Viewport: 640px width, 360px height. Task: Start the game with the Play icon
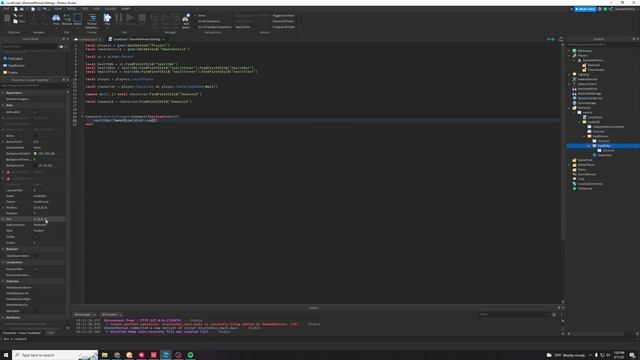107,18
